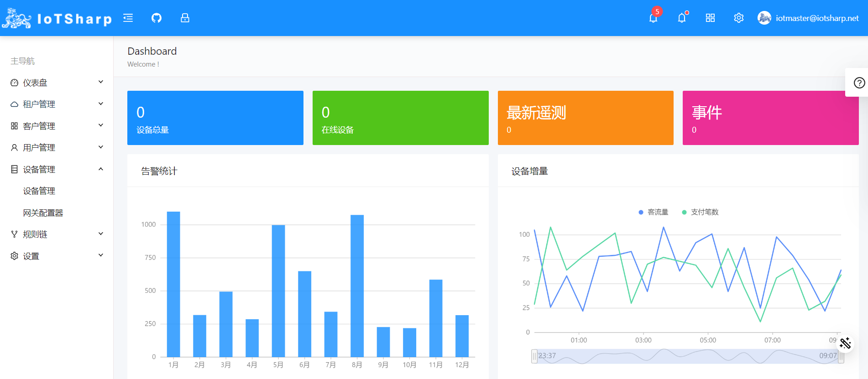The width and height of the screenshot is (868, 379).
Task: Click the lock screen icon
Action: point(185,18)
